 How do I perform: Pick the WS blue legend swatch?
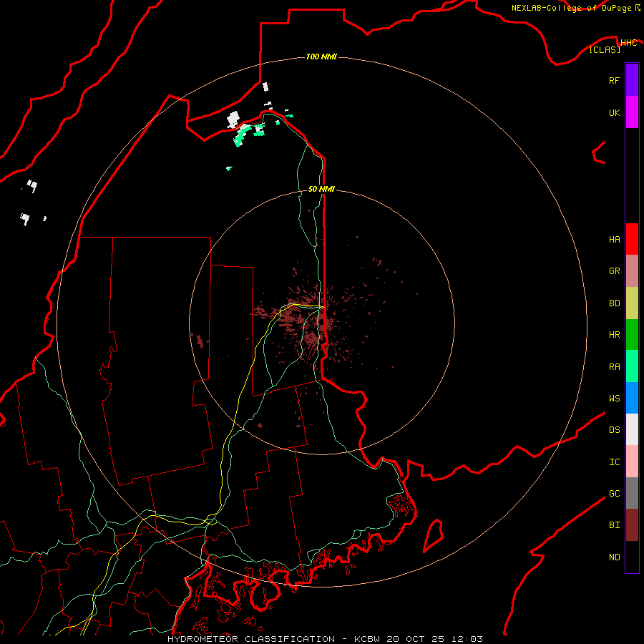pos(632,398)
